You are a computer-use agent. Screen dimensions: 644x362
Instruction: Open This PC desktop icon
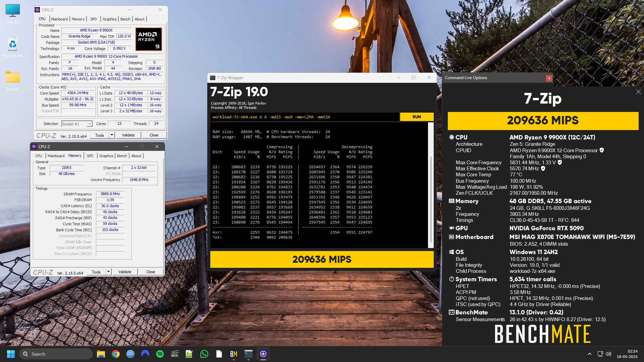pos(13,14)
